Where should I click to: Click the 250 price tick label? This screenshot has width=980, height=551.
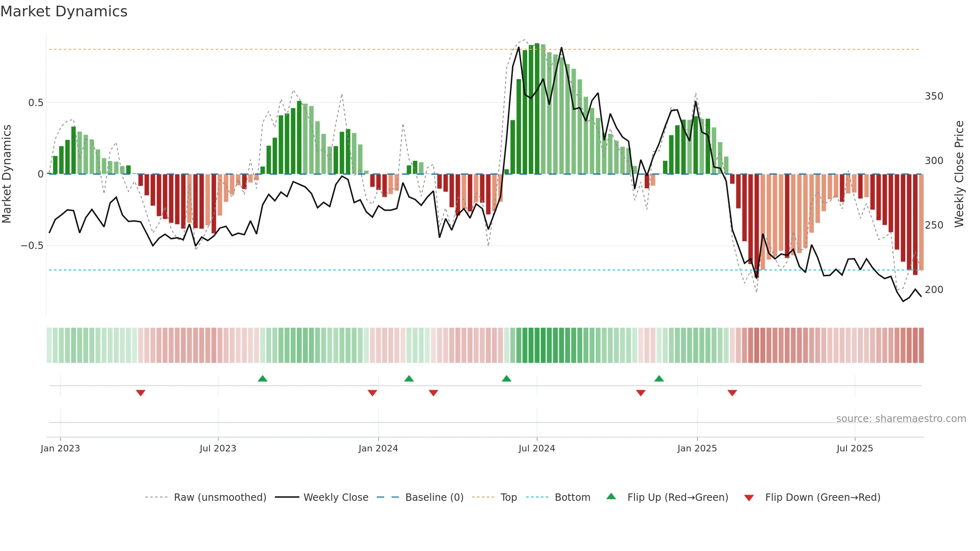click(x=934, y=225)
